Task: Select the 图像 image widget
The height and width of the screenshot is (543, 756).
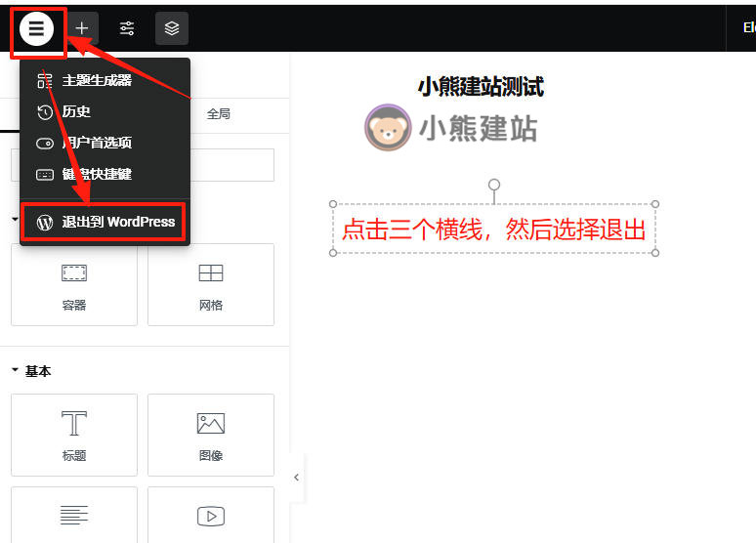Action: pos(211,435)
